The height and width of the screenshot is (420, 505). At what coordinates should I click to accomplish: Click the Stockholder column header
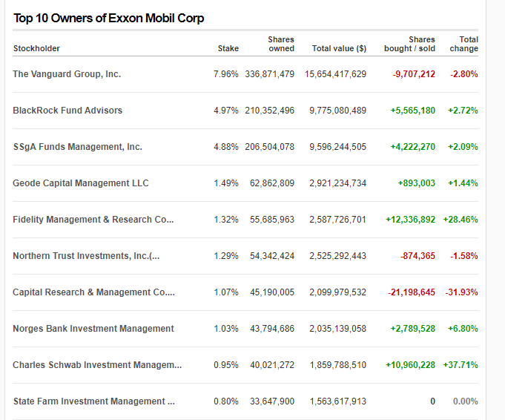click(36, 48)
